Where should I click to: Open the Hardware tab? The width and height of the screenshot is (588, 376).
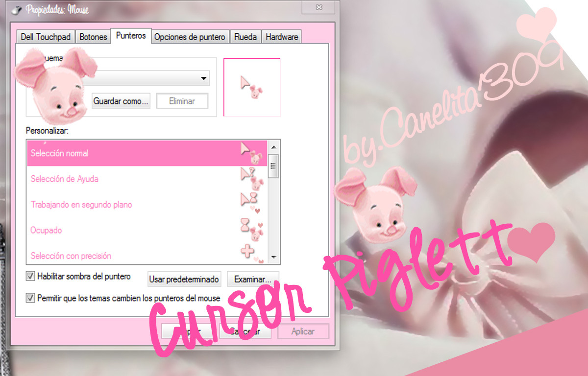click(282, 37)
